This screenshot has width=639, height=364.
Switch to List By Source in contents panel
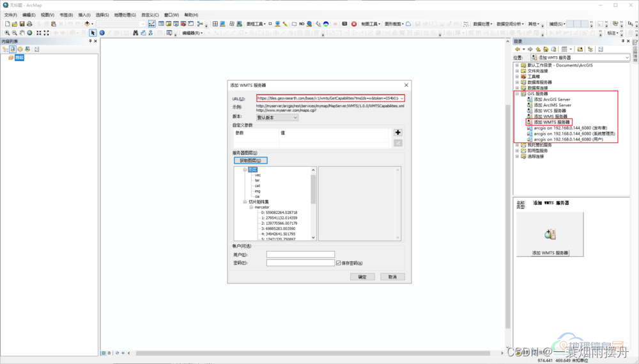(x=13, y=49)
